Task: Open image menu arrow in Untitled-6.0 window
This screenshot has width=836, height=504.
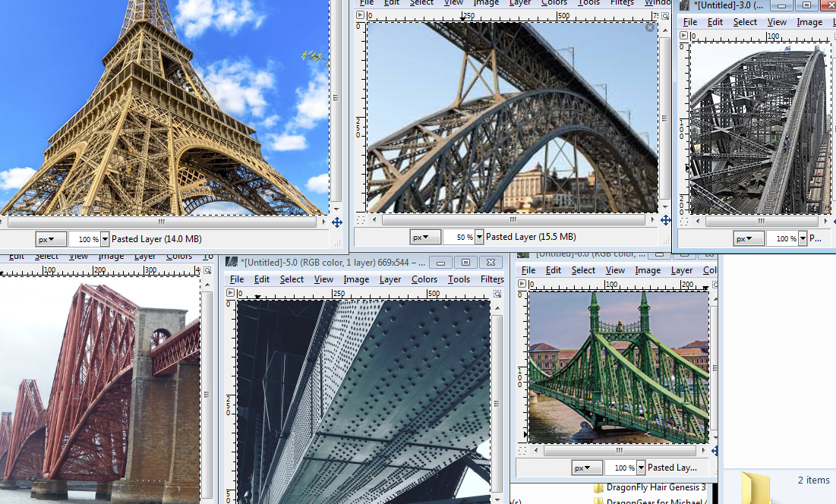Action: coord(522,283)
